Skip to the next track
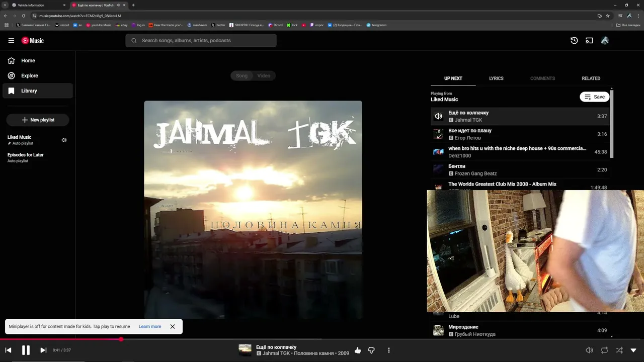This screenshot has width=644, height=362. click(x=43, y=350)
